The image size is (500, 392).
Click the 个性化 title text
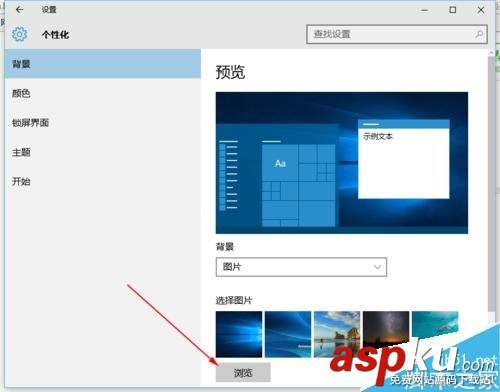(56, 35)
